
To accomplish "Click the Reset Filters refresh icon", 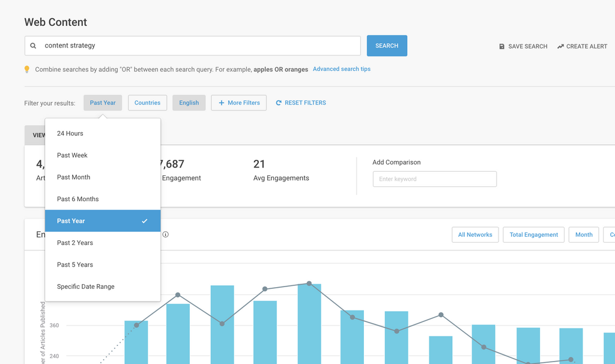I will tap(279, 103).
